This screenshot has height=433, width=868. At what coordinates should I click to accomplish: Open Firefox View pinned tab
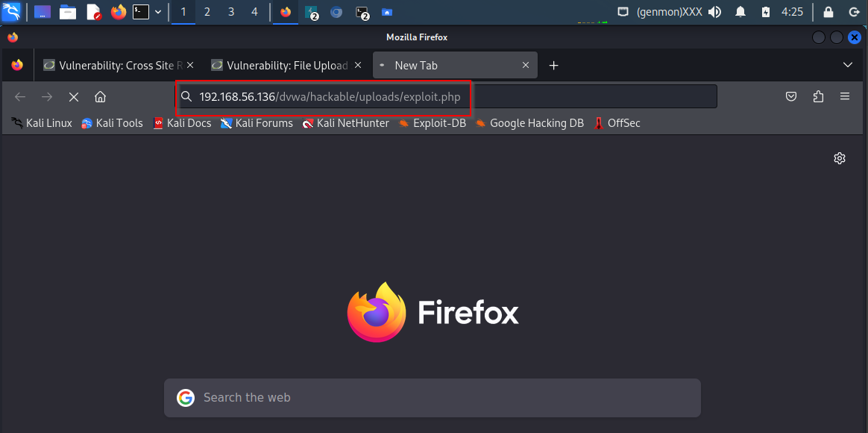click(17, 66)
